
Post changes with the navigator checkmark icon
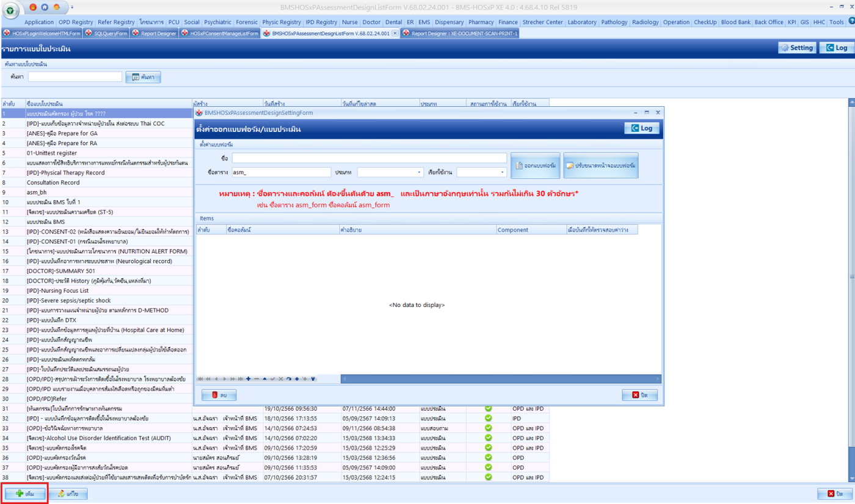click(272, 379)
